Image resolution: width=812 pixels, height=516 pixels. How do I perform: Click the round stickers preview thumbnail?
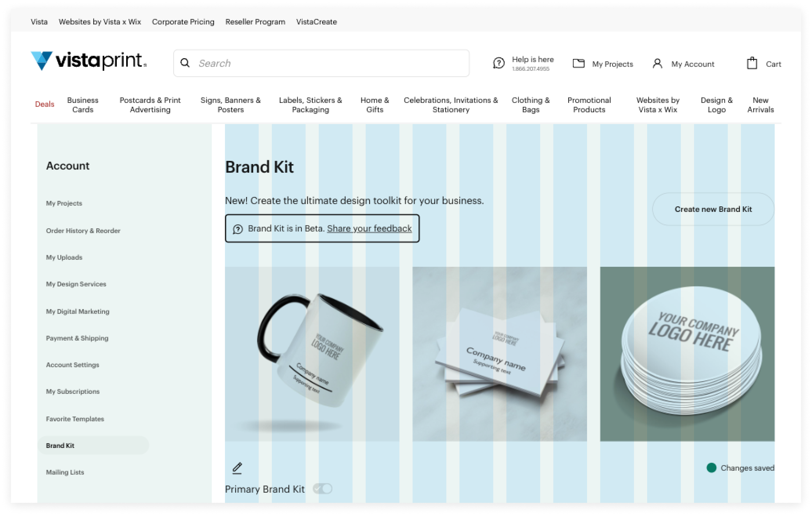pyautogui.click(x=687, y=354)
